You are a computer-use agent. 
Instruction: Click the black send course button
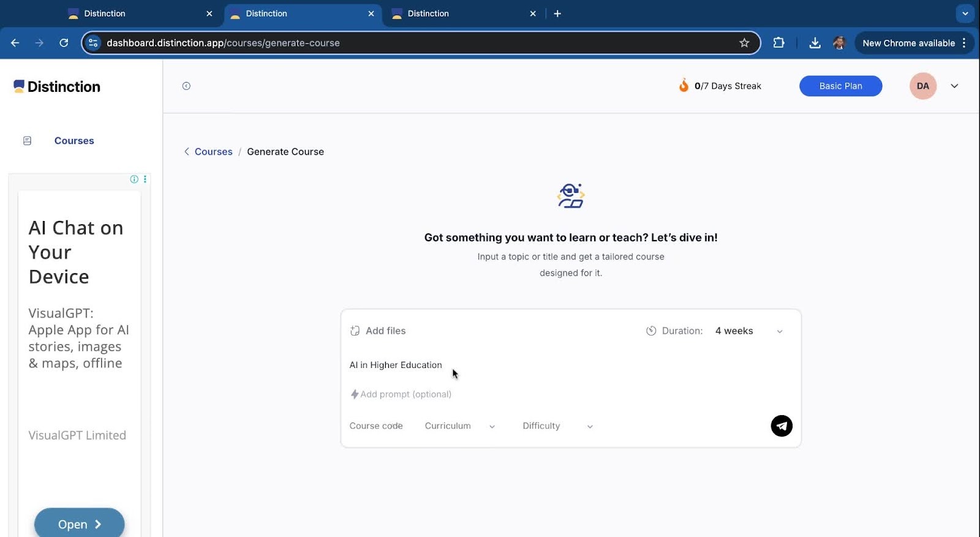(781, 426)
